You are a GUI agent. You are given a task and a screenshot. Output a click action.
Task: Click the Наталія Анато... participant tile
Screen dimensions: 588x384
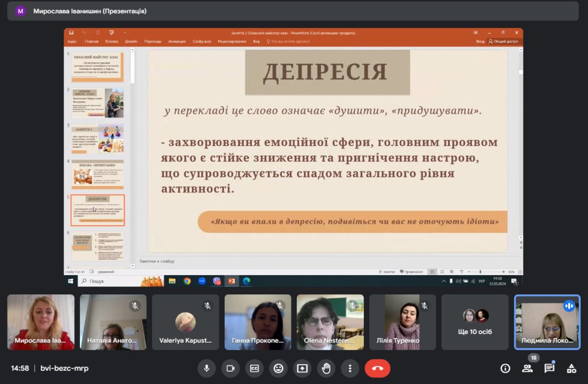click(x=113, y=322)
